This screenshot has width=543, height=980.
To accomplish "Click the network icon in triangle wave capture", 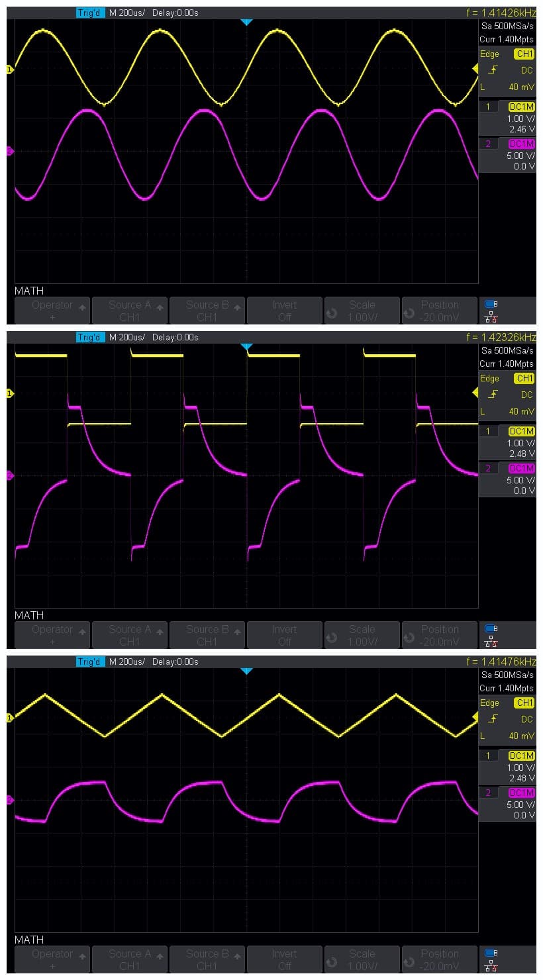I will [x=491, y=967].
